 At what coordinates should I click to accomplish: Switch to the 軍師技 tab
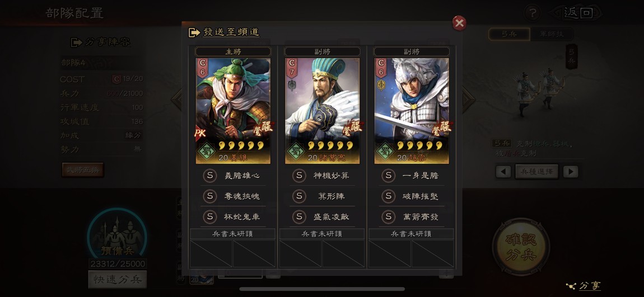click(551, 35)
